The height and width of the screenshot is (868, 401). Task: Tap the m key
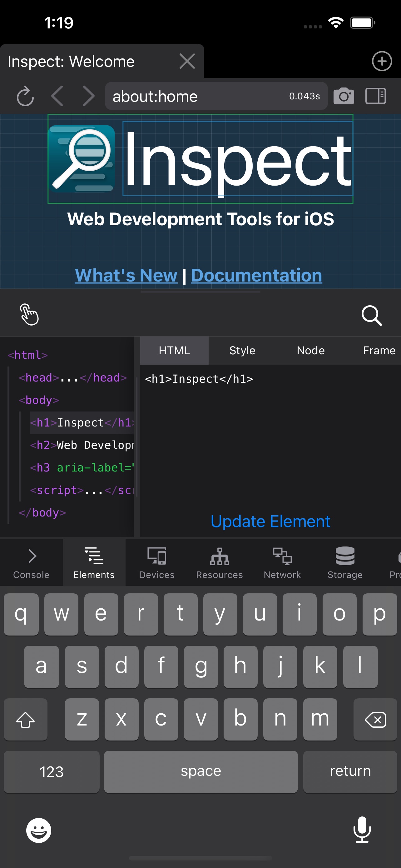[x=320, y=719]
